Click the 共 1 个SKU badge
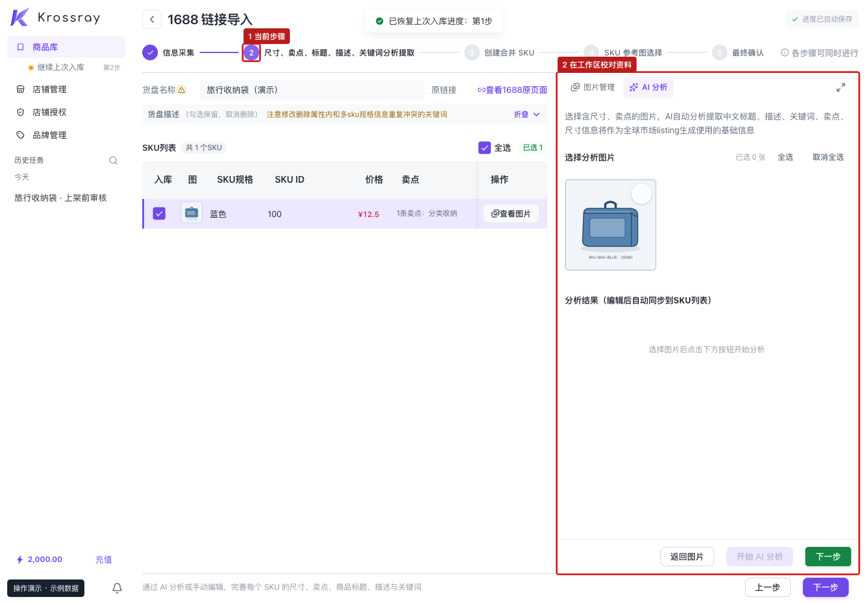The width and height of the screenshot is (868, 603). [x=204, y=148]
